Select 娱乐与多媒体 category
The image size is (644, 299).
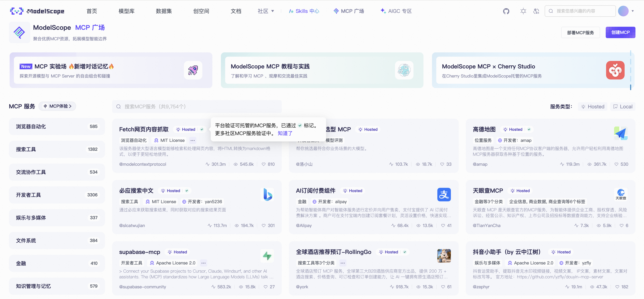57,218
